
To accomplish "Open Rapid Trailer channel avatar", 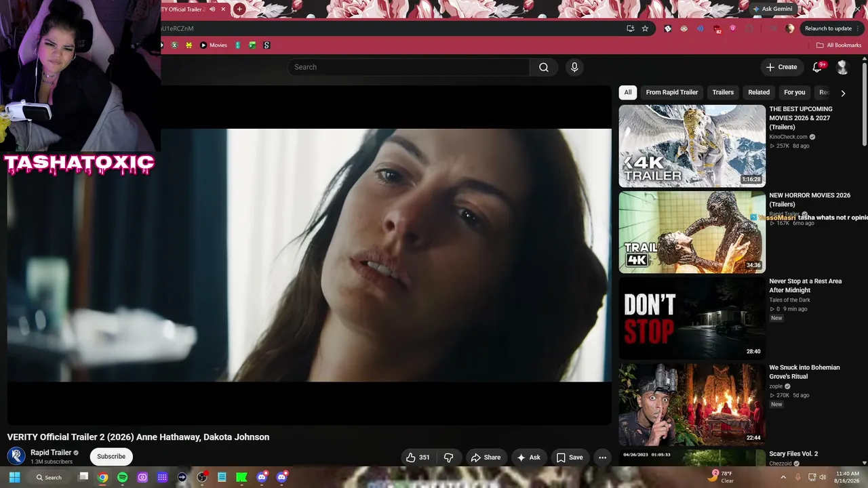I will [16, 456].
